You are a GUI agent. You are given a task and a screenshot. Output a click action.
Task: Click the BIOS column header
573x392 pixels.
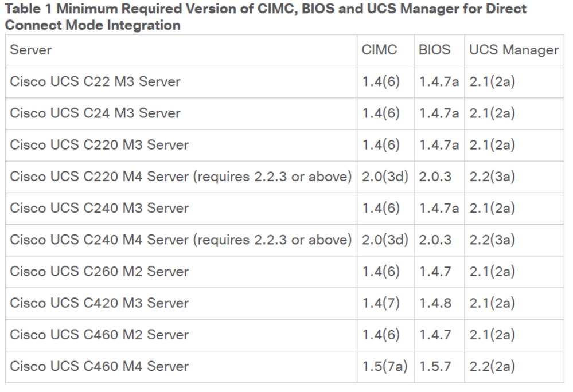coord(434,50)
